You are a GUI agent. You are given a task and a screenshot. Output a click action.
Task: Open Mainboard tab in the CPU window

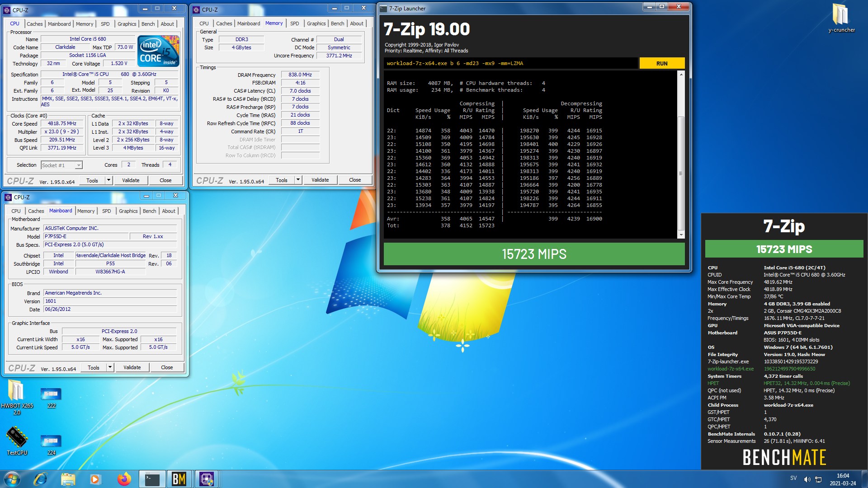click(59, 24)
